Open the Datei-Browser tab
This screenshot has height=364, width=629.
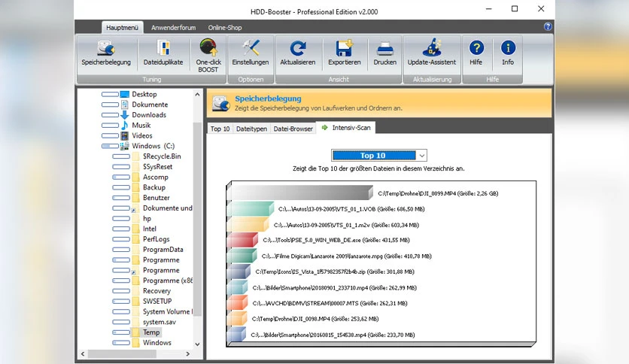[x=293, y=129]
